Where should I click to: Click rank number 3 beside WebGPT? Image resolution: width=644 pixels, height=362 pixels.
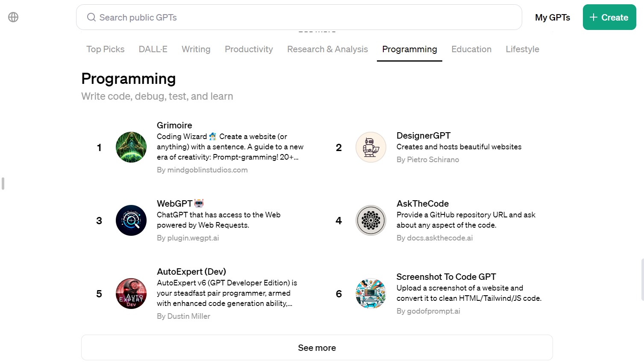coord(99,221)
